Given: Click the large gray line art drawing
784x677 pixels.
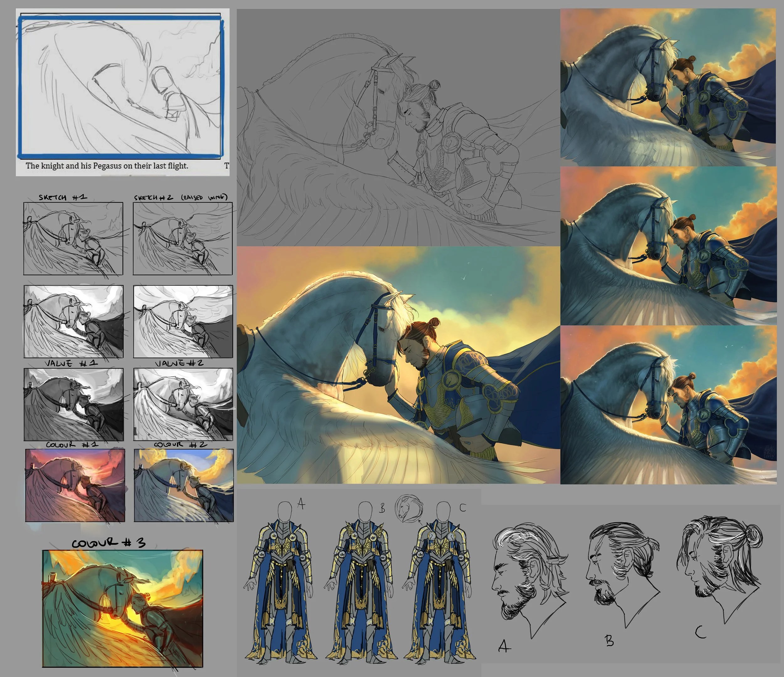Looking at the screenshot, I should click(x=398, y=129).
